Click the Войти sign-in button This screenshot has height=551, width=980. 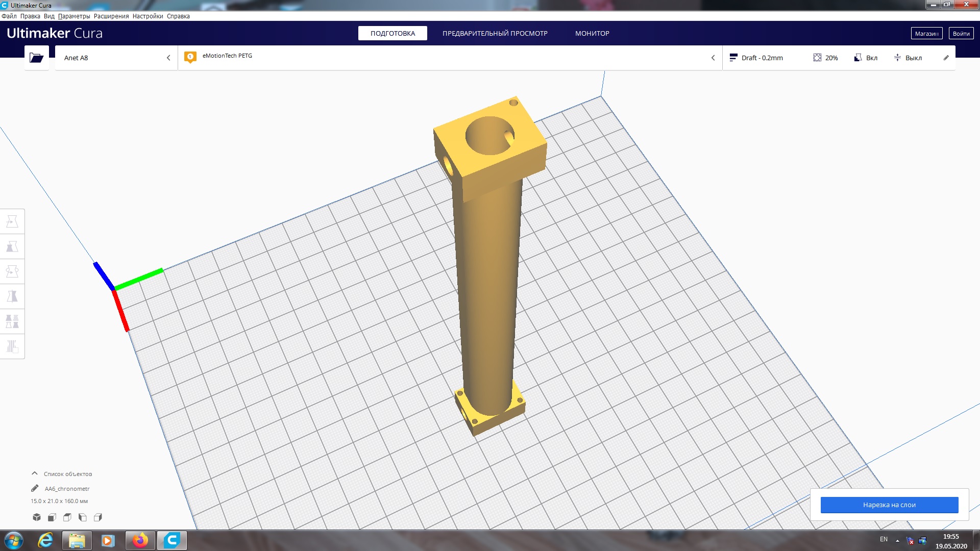tap(961, 33)
